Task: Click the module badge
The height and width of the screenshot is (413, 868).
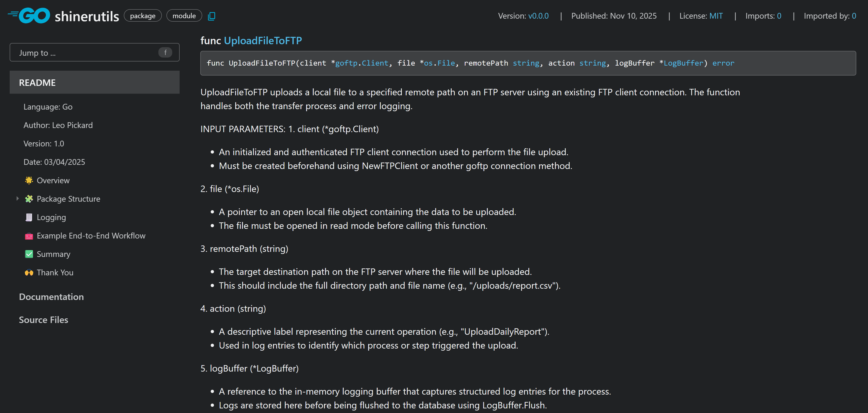Action: pos(184,16)
